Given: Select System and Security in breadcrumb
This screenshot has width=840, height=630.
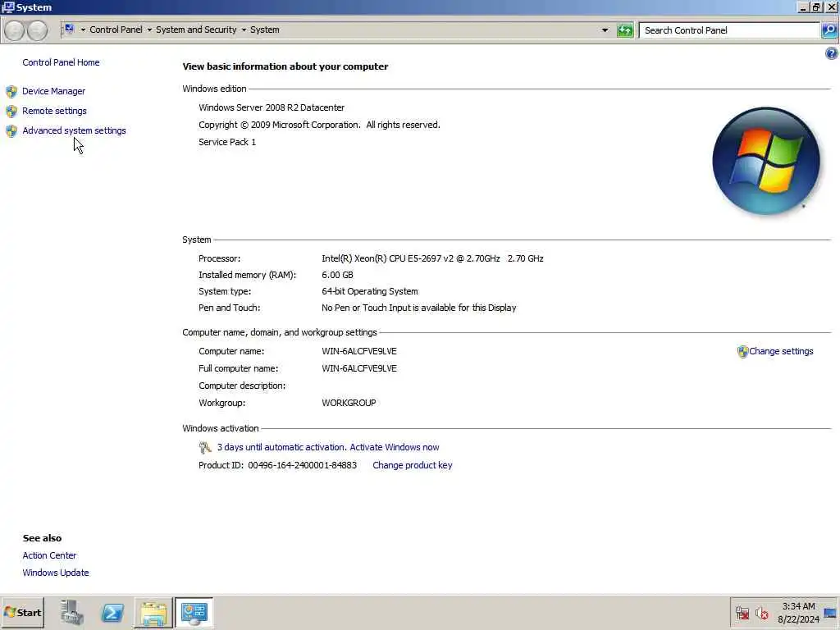Looking at the screenshot, I should [x=196, y=30].
